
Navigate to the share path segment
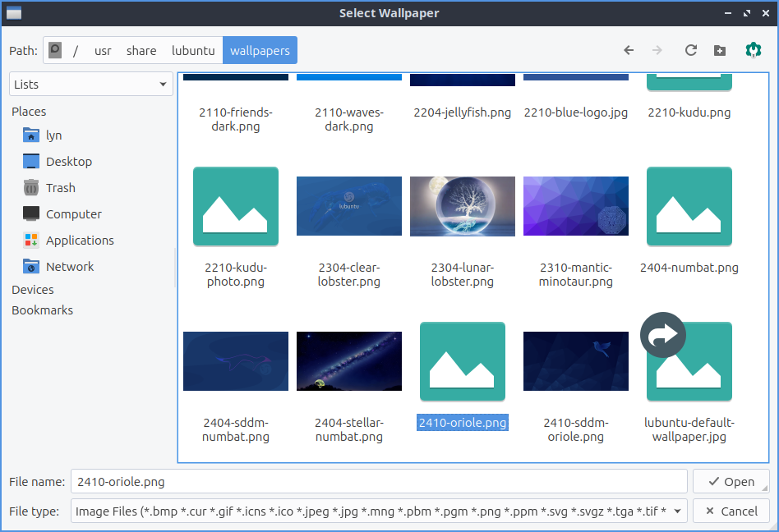[141, 50]
